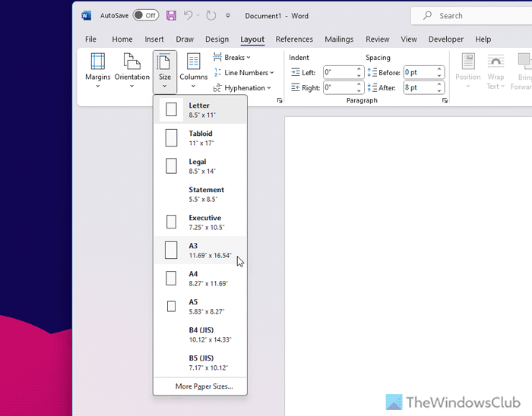Select the Layout tab
Screen dimensions: 532x416
[252, 39]
